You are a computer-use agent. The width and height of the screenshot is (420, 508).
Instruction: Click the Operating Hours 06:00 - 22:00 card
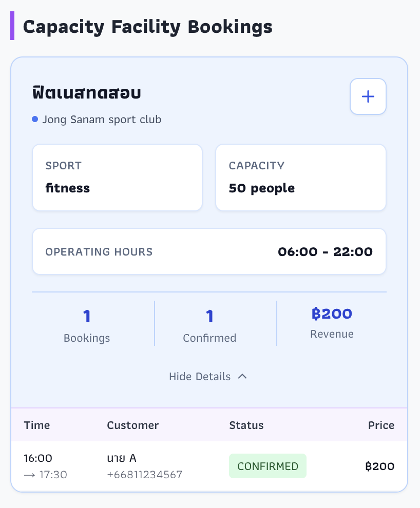209,251
